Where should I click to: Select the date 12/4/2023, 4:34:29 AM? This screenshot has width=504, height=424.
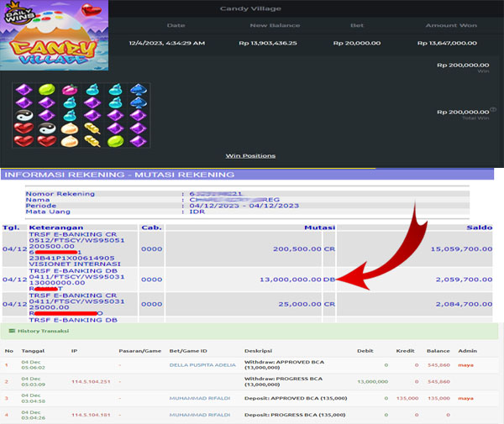[x=167, y=43]
